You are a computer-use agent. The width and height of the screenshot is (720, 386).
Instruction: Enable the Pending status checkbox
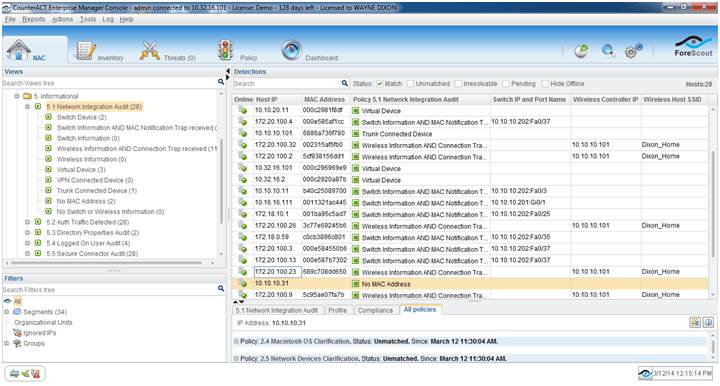[506, 84]
